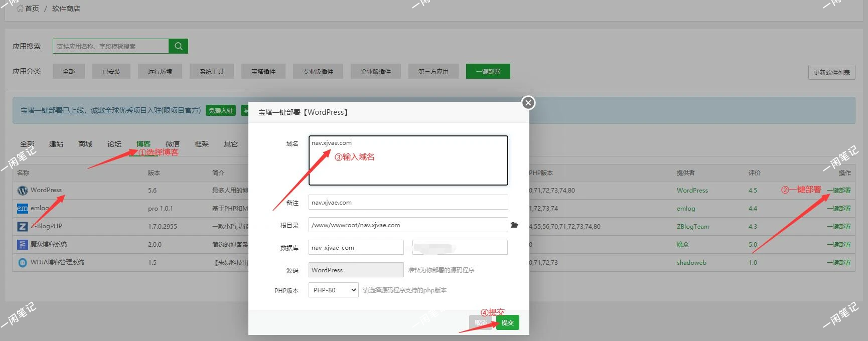Close the WordPress deploy dialog

coord(528,103)
